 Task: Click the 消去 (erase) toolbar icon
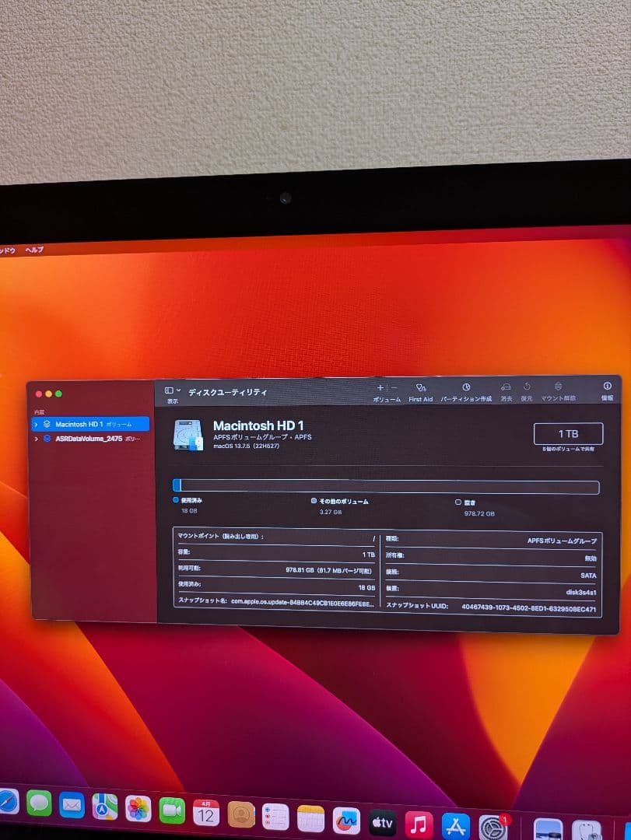pyautogui.click(x=506, y=388)
